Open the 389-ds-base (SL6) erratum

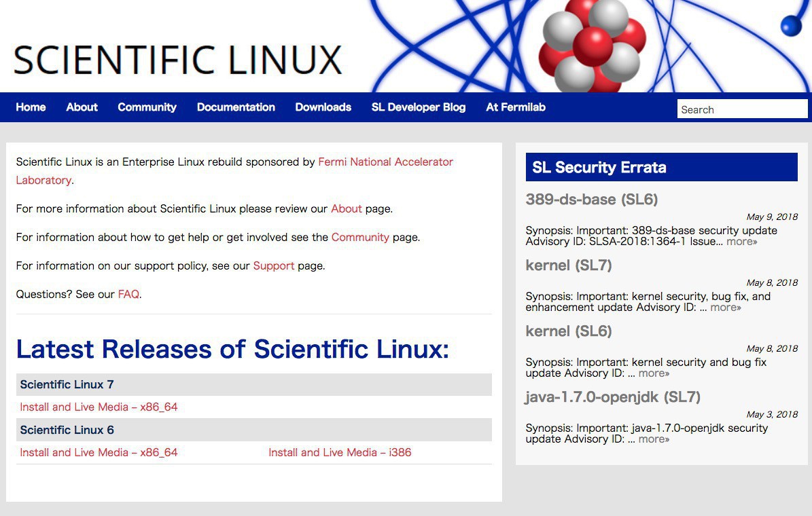coord(591,199)
